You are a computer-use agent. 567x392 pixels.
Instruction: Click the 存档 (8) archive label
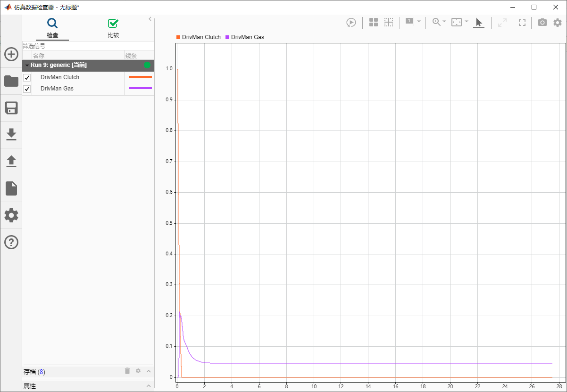pyautogui.click(x=34, y=372)
